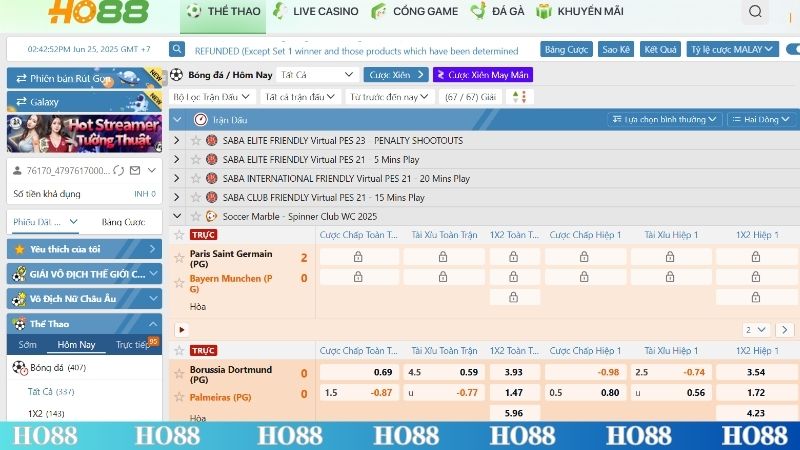Viewport: 800px width, 450px height.
Task: Star Soccer Marble Spinner Club WC 2025
Action: 195,216
